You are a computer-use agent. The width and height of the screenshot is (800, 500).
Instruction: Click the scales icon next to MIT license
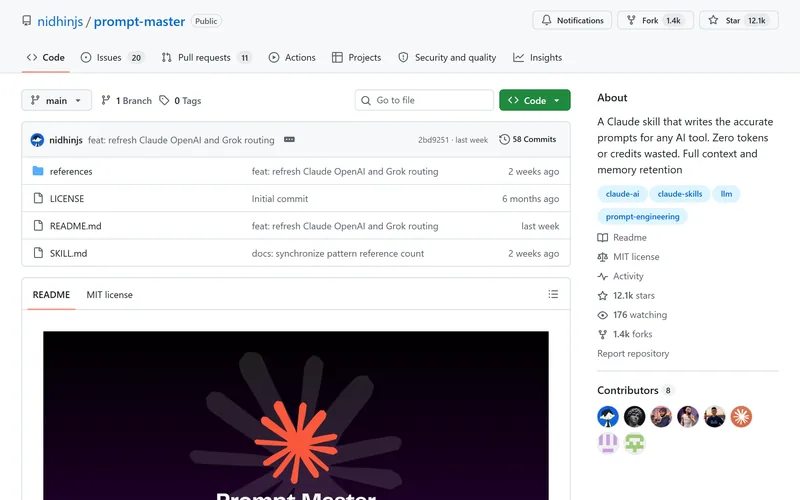(x=603, y=257)
